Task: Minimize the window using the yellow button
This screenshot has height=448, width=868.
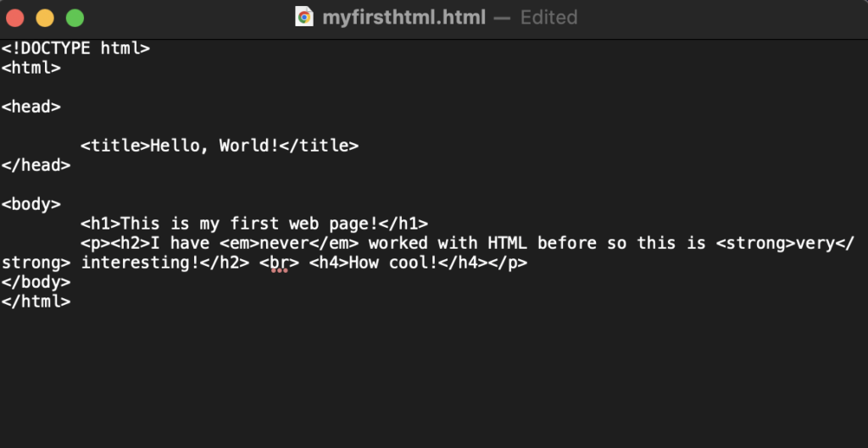Action: coord(45,18)
